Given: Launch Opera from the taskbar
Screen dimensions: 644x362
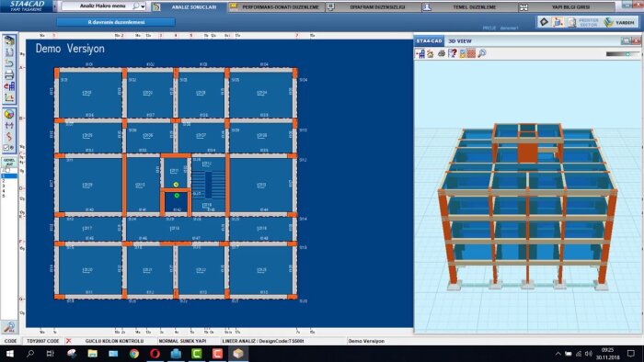Looking at the screenshot, I should tap(155, 354).
